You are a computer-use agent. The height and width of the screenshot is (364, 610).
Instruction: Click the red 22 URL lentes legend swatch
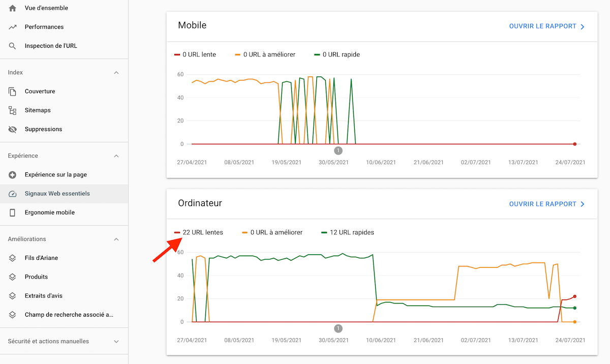pyautogui.click(x=177, y=233)
